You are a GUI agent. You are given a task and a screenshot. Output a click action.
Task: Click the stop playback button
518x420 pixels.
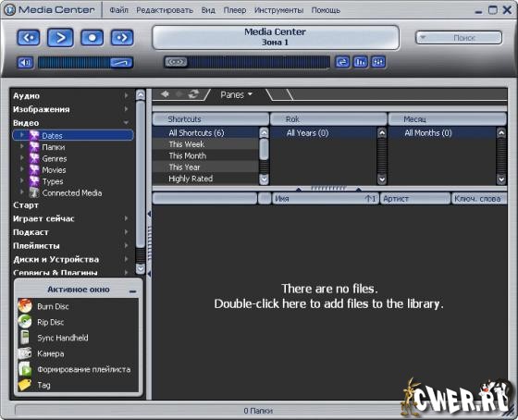pos(92,37)
